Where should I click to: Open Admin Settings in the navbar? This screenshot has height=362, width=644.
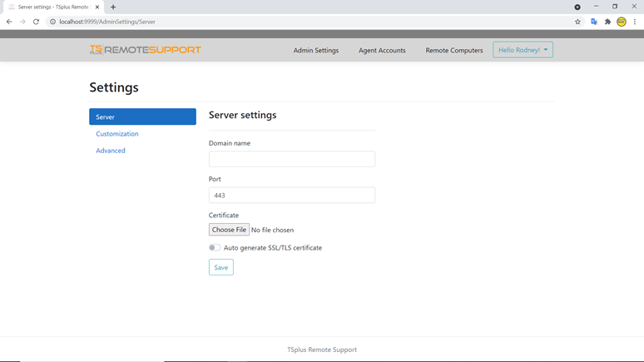(315, 51)
